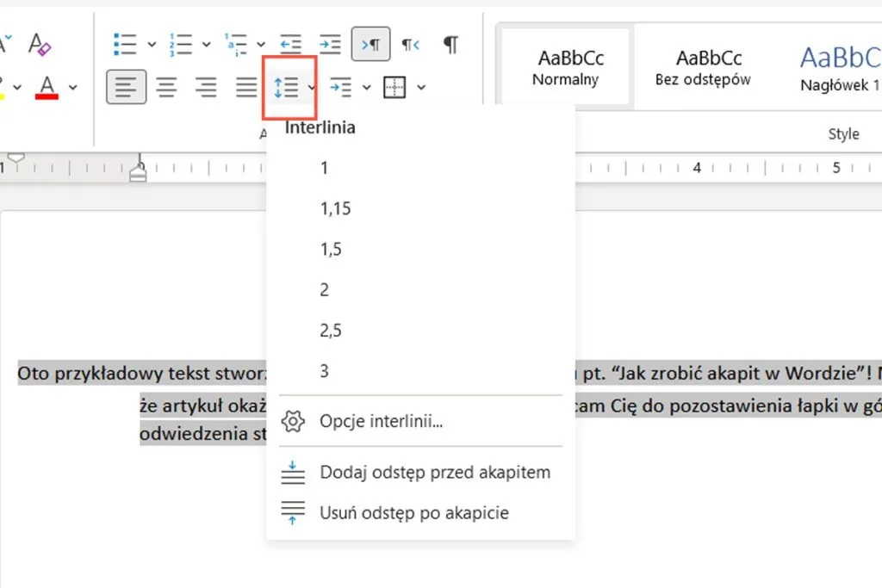Open 'Opcje interlinii...' settings

[x=381, y=421]
